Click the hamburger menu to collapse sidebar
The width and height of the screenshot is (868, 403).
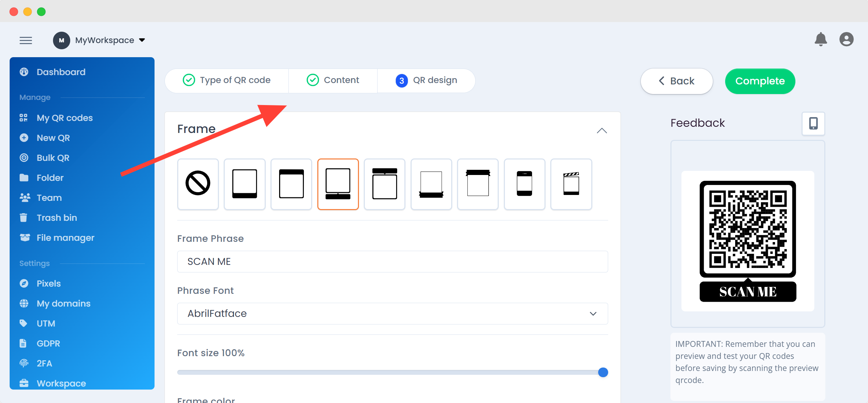tap(26, 40)
